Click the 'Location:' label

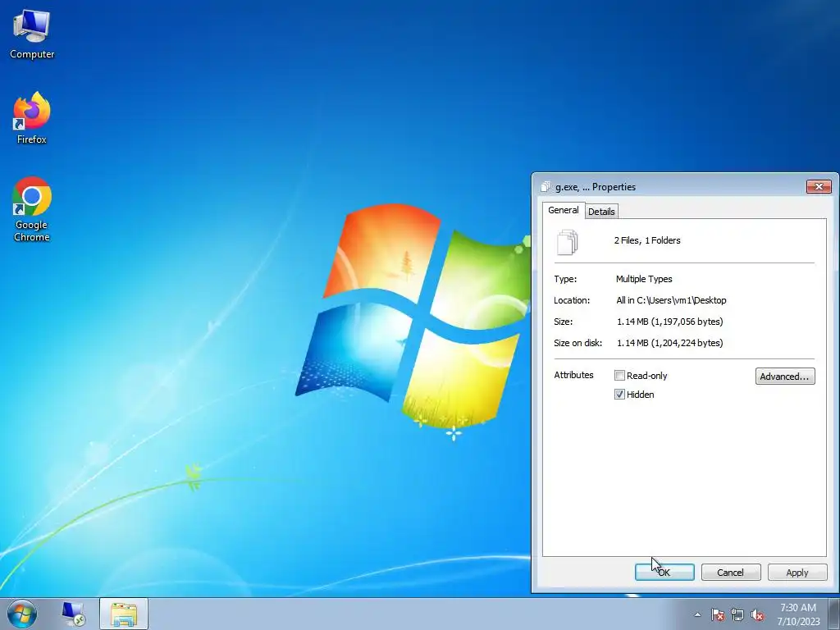(572, 300)
